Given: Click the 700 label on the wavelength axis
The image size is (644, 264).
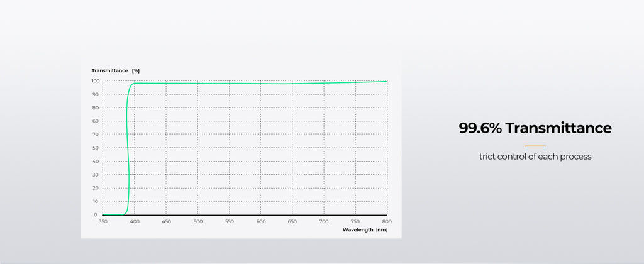Looking at the screenshot, I should tap(324, 221).
